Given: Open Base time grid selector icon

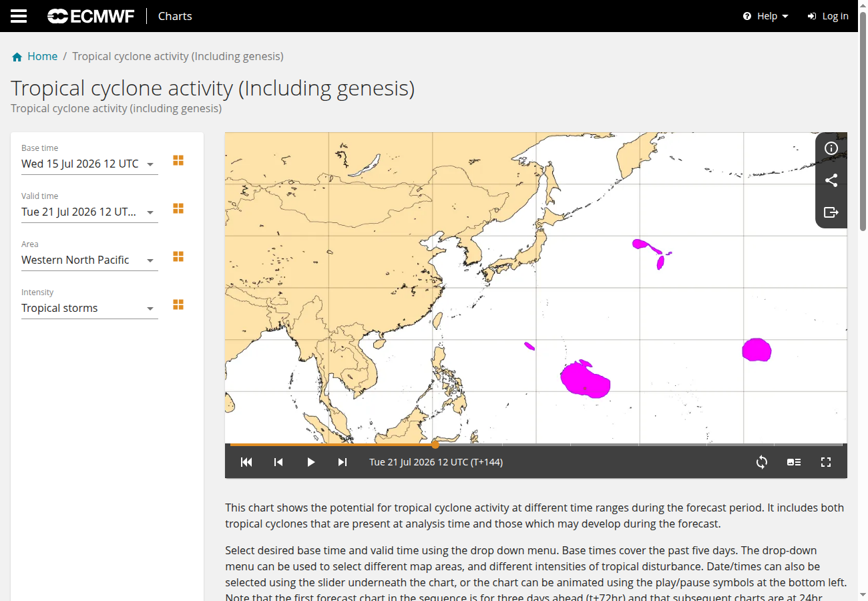Looking at the screenshot, I should click(178, 160).
